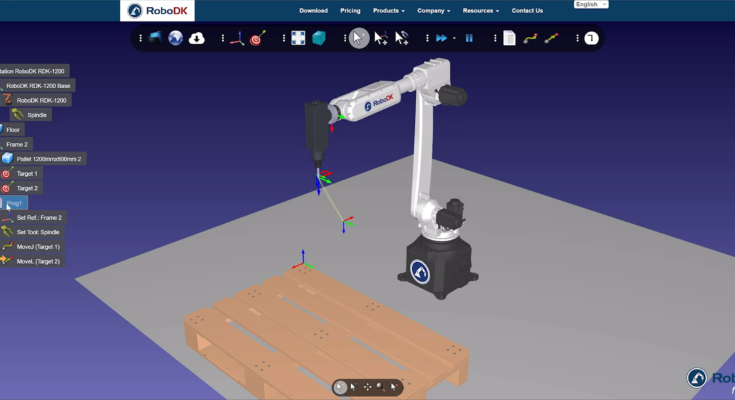
Task: Select the Set Ref.: Frame 2 instruction
Action: tap(34, 218)
